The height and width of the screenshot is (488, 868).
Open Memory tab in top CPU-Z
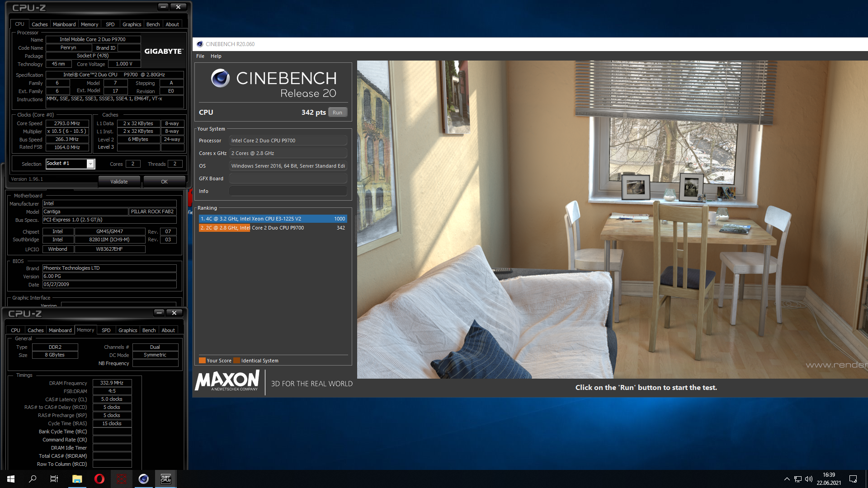[x=90, y=24]
